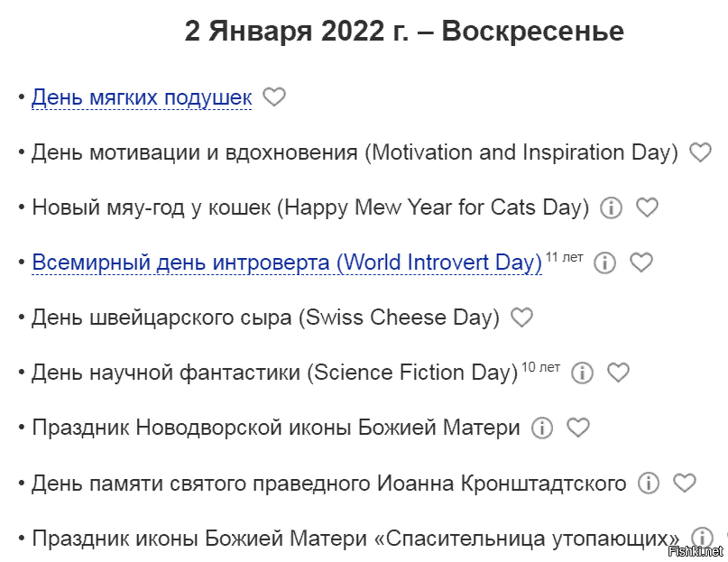Open info for Новодворской иконы holiday
Viewport: 728px width, 562px height.
point(541,428)
